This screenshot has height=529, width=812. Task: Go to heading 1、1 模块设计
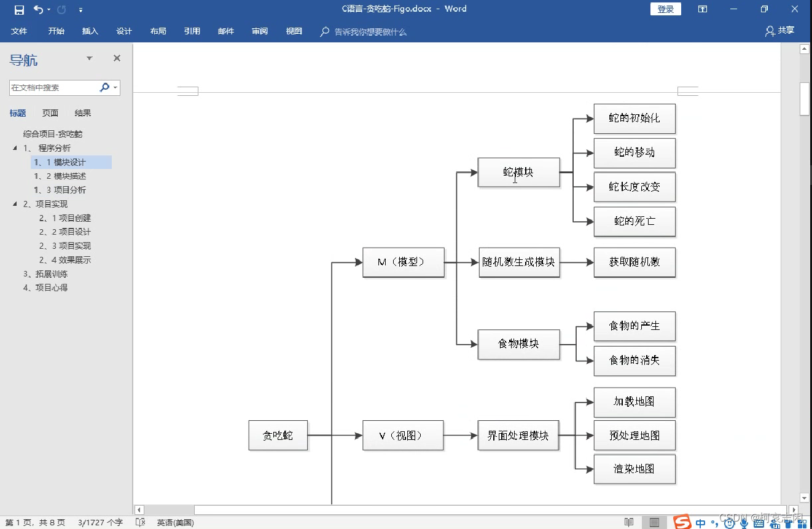pos(71,162)
